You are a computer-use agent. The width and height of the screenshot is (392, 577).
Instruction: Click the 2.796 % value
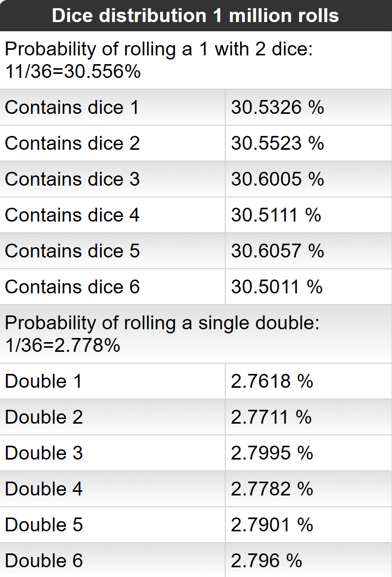[x=266, y=561]
